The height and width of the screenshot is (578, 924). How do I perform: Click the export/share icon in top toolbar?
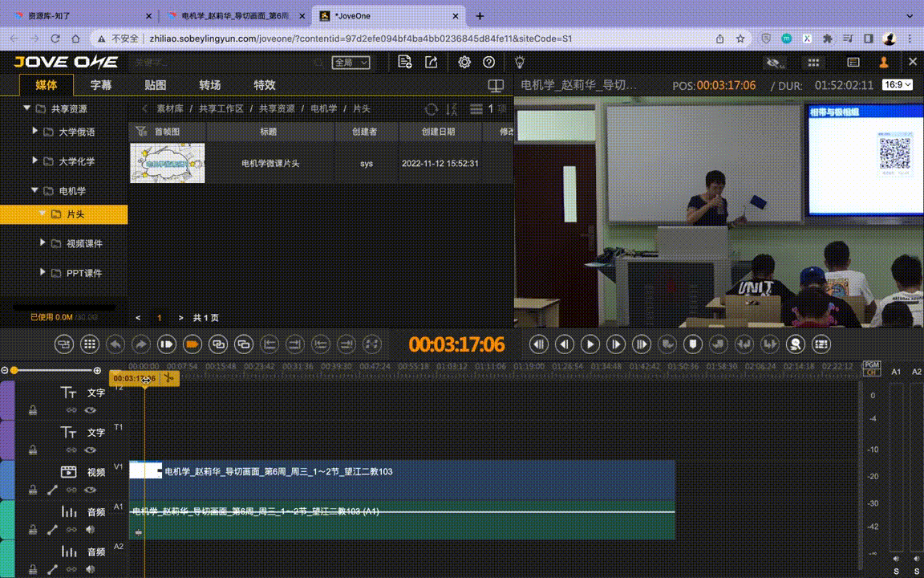click(432, 63)
